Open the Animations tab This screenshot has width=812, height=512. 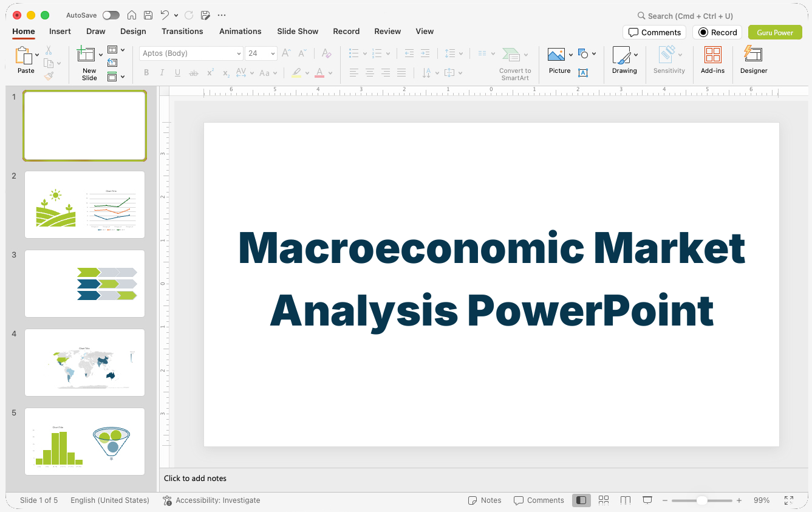(x=241, y=32)
